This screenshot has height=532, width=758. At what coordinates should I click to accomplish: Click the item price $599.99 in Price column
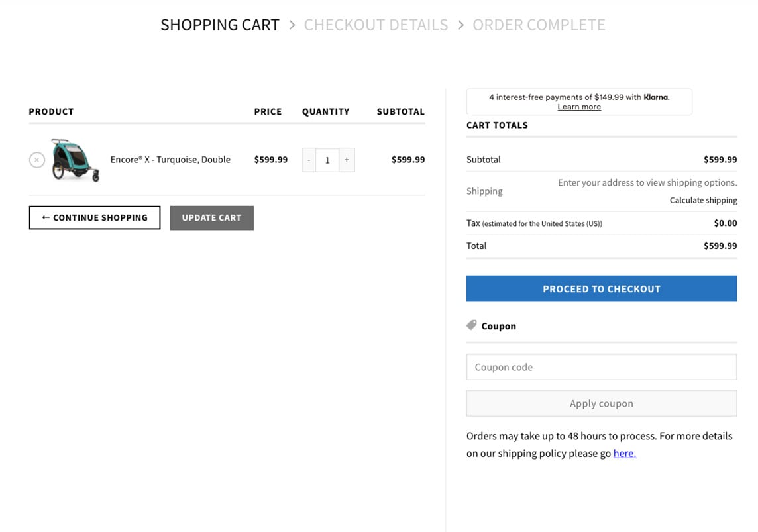[271, 160]
